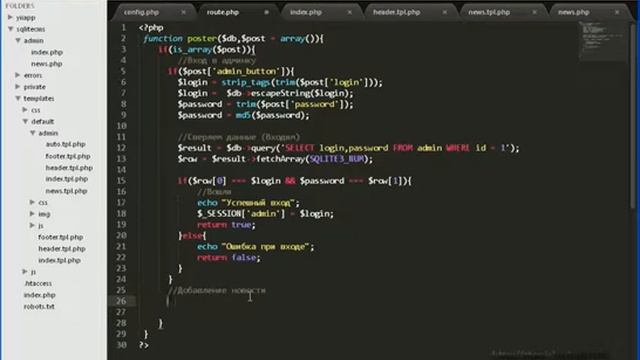This screenshot has height=360, width=640.
Task: Collapse the templates folder arrow
Action: [x=18, y=98]
